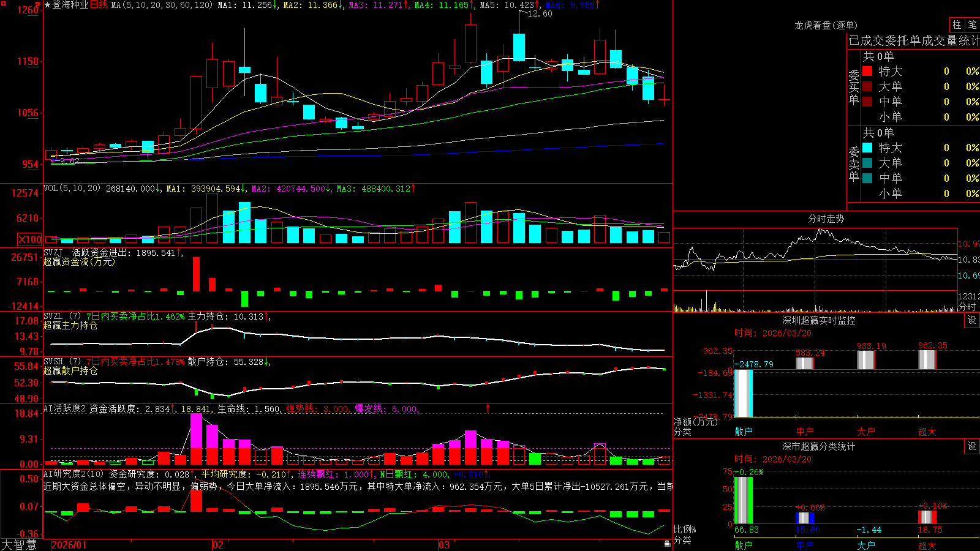Click the lock icon at the chart's bottom right
Screen dimensions: 980x551
point(668,543)
